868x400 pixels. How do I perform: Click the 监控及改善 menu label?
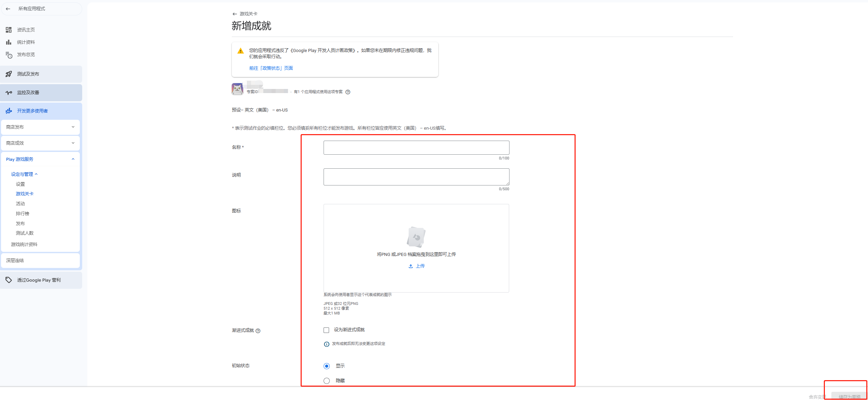[28, 92]
